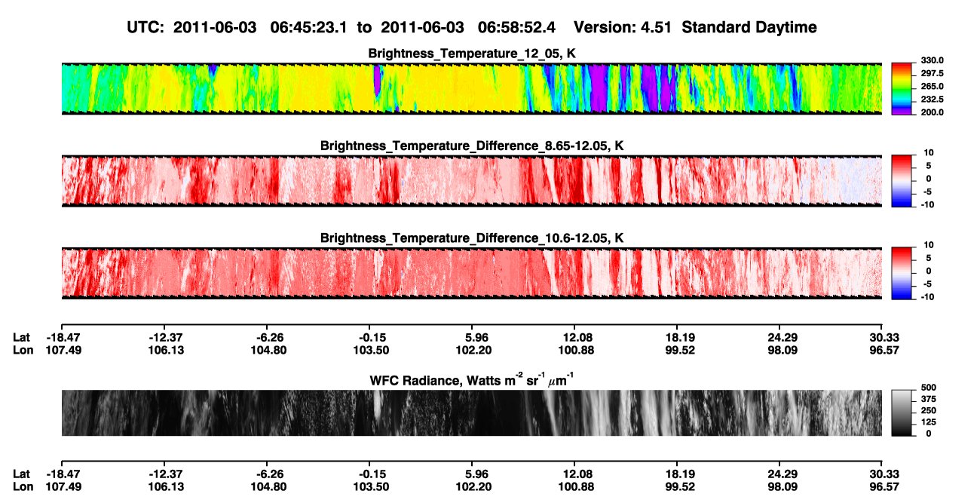
Task: Click the 10.6-12.05 red-blue difference color bar
Action: [902, 273]
